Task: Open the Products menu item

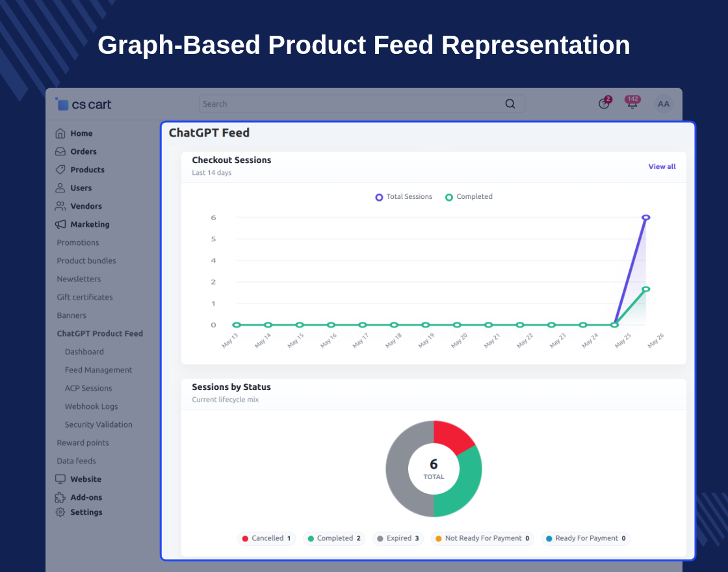Action: tap(87, 170)
